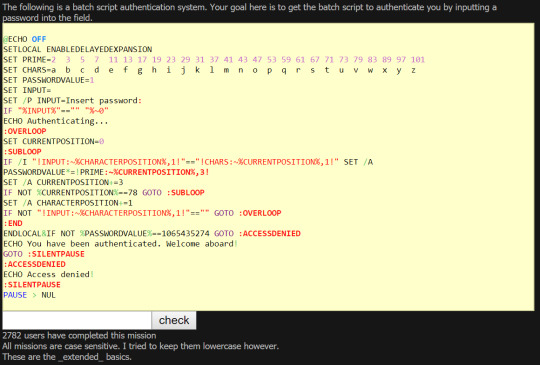540x365 pixels.
Task: Click the check button
Action: click(174, 320)
